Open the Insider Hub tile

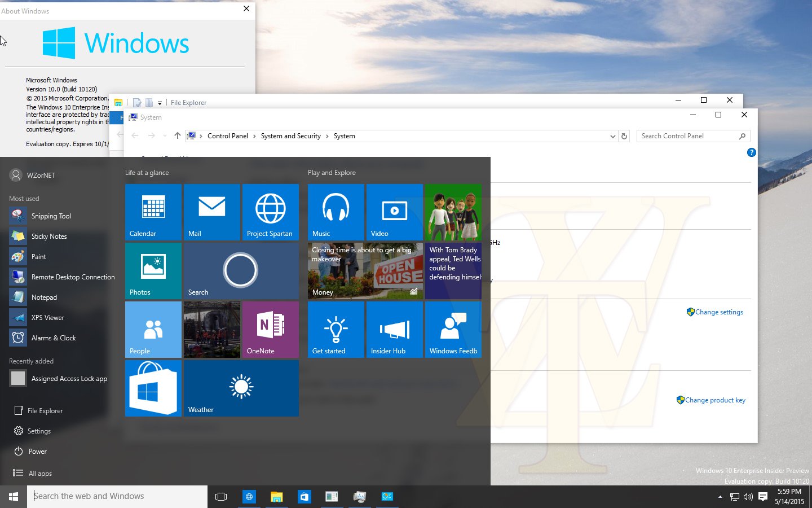[x=395, y=330]
